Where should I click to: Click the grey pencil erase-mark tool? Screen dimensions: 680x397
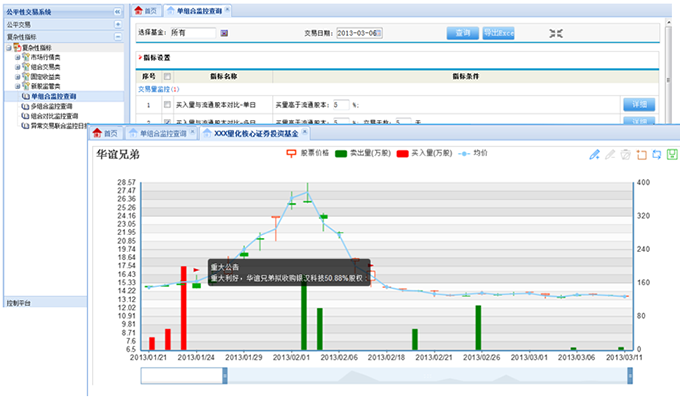click(x=610, y=154)
